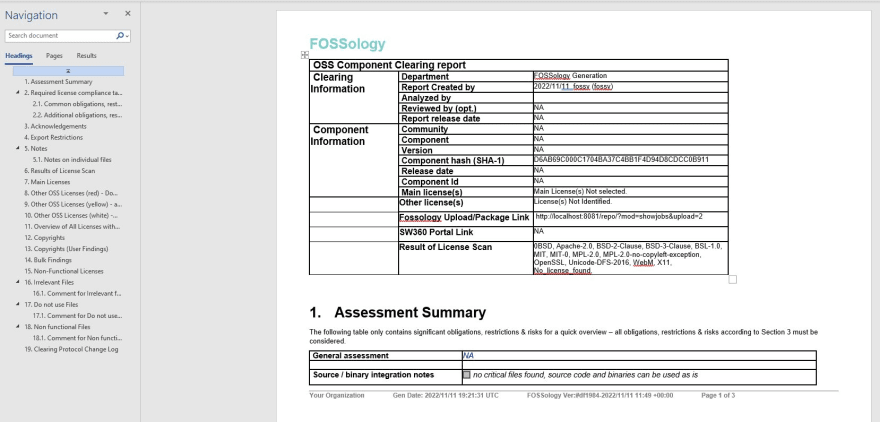Screen dimensions: 880x422
Task: Go to '2.2. Additional obligations' heading
Action: click(77, 115)
